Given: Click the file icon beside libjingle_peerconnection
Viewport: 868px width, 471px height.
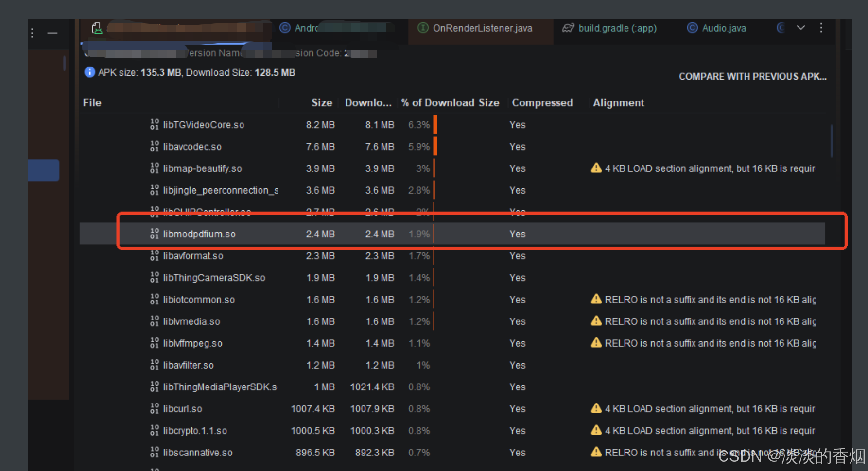Looking at the screenshot, I should click(155, 190).
